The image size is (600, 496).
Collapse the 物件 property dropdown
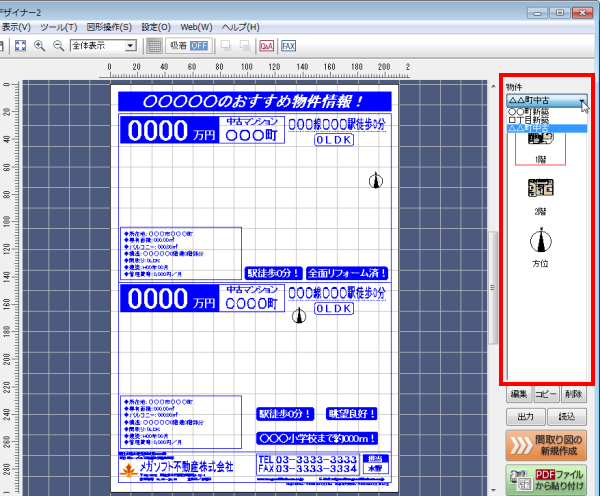pos(584,101)
